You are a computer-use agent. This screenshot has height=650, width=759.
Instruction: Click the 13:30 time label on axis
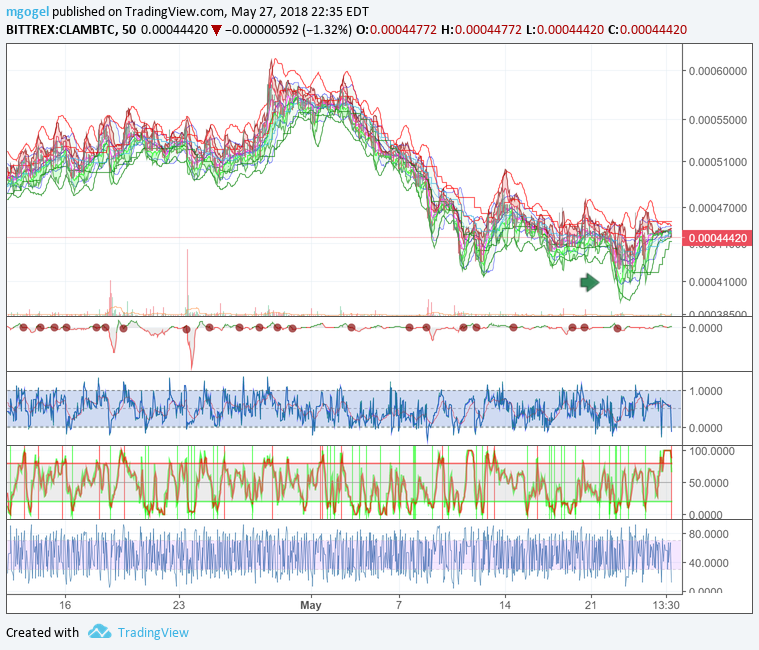(x=666, y=605)
